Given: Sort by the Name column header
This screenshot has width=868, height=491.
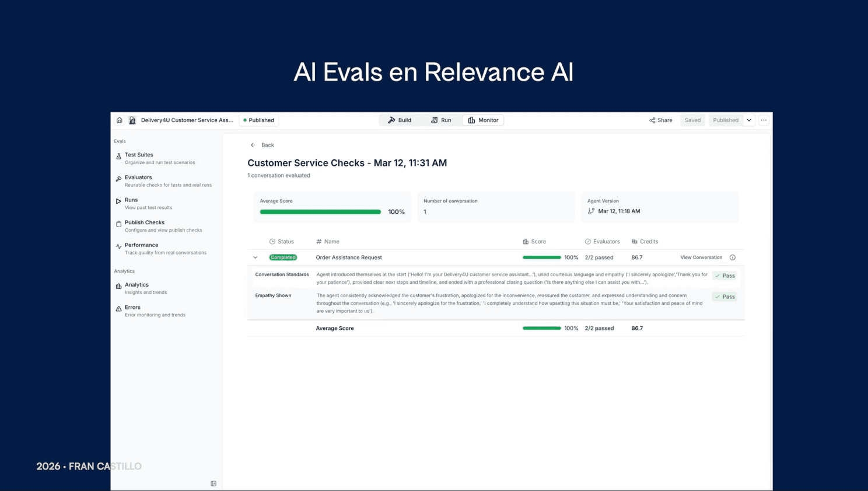Looking at the screenshot, I should coord(327,242).
